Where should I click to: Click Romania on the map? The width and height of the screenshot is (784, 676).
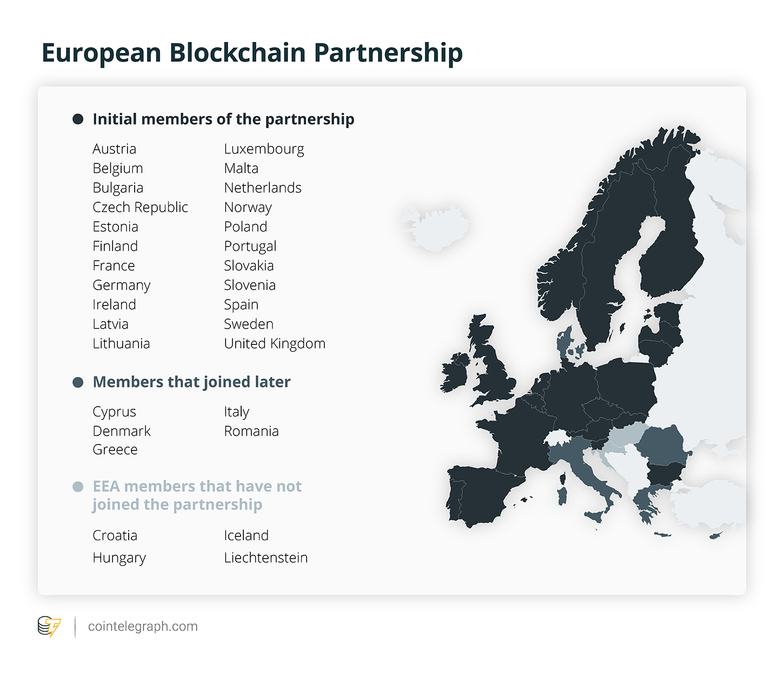click(x=662, y=445)
